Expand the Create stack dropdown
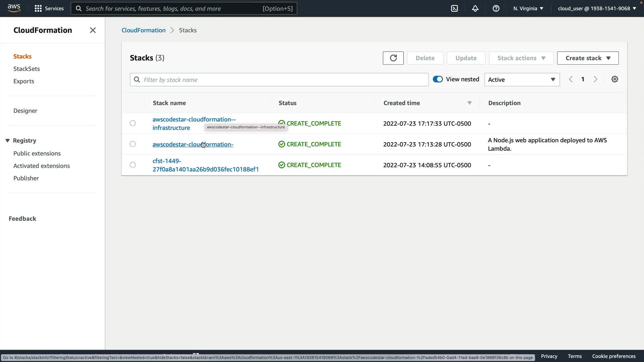 [x=588, y=58]
